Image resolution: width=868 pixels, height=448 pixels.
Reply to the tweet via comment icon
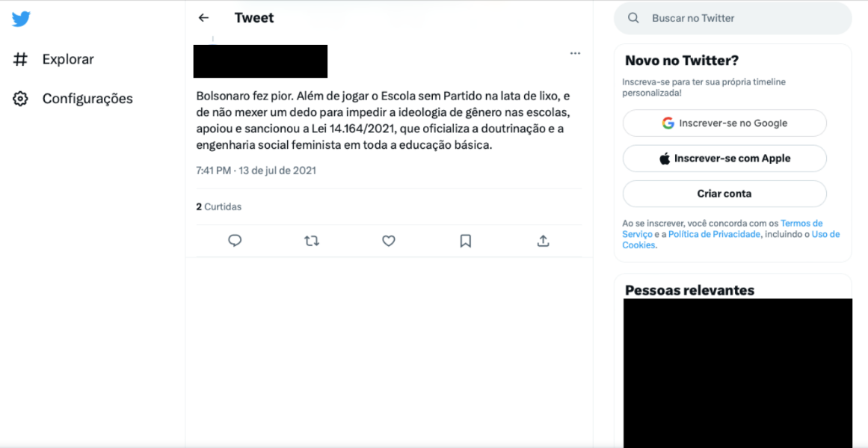coord(235,240)
